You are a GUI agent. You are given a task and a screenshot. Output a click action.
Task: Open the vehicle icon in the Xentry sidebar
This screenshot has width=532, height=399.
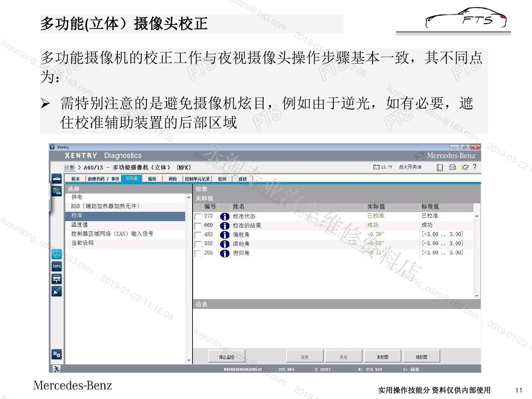coord(57,179)
